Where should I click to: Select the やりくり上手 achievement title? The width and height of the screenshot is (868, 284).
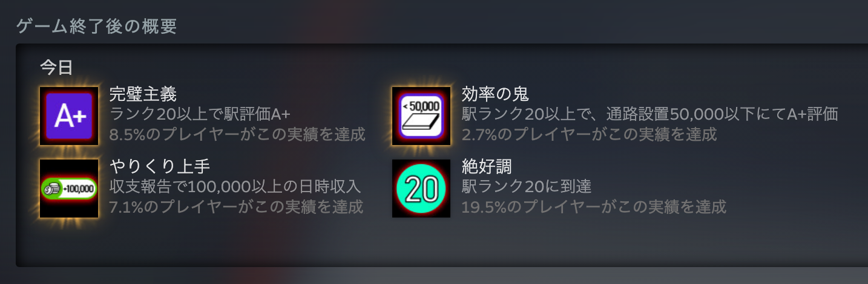tap(160, 166)
